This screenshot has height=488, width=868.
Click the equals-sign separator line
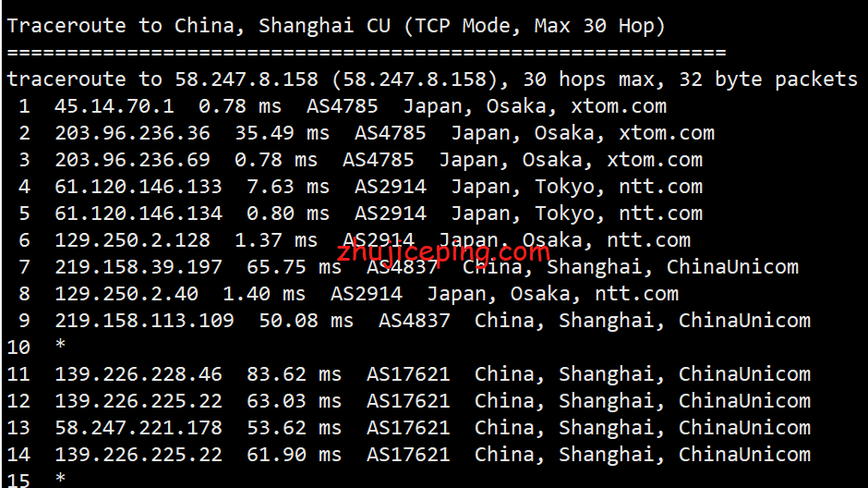(367, 53)
